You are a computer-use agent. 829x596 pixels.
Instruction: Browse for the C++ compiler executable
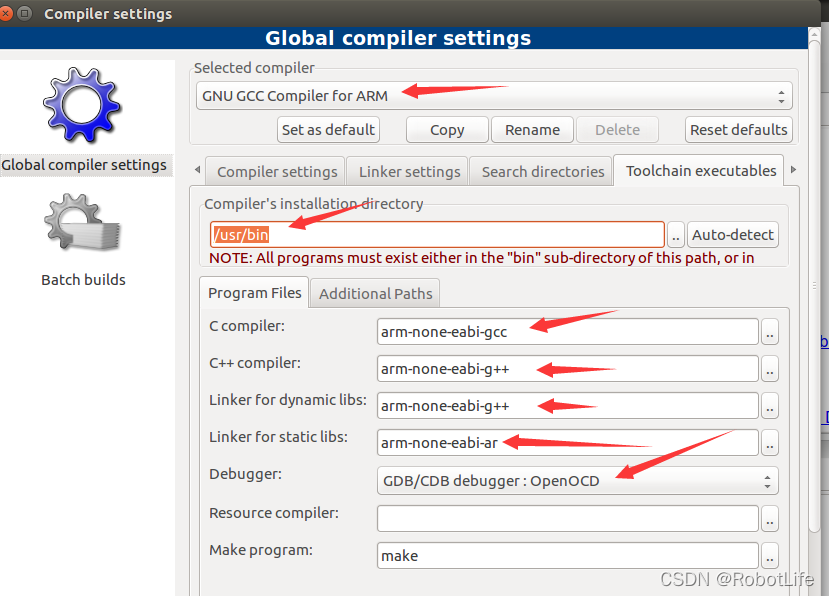coord(770,369)
